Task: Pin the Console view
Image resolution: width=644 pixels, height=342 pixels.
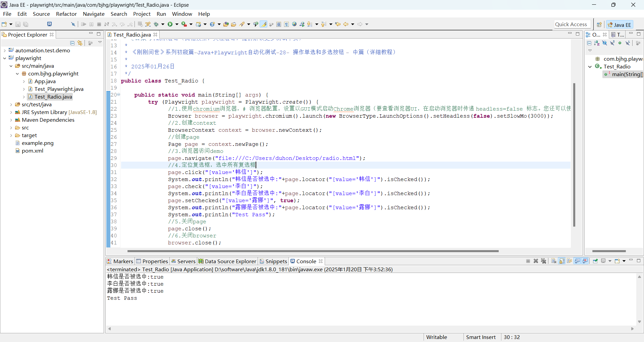Action: click(x=595, y=261)
